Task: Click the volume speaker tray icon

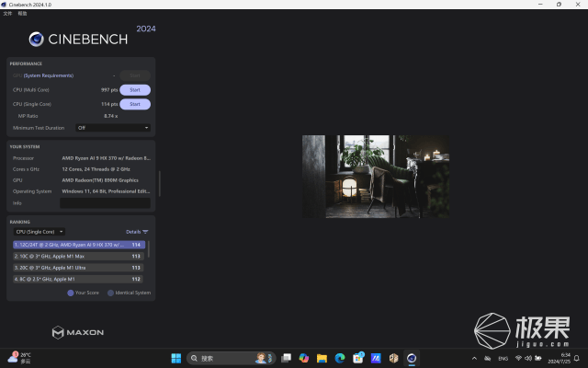Action: (x=528, y=358)
